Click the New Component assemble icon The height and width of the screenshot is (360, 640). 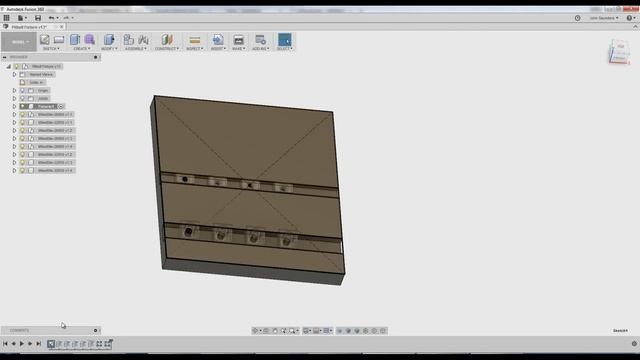[129, 40]
